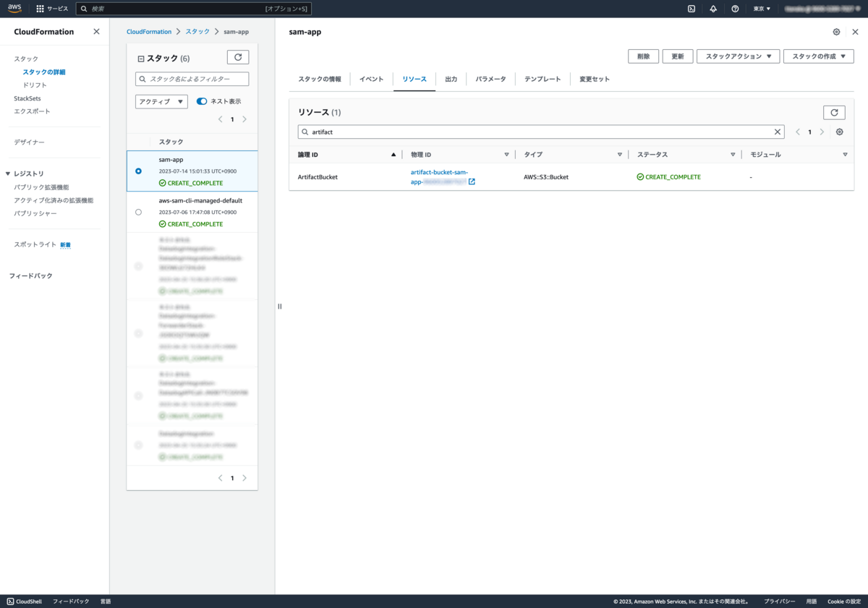Launch CloudShell from the top bar icon
The height and width of the screenshot is (608, 868).
[692, 9]
